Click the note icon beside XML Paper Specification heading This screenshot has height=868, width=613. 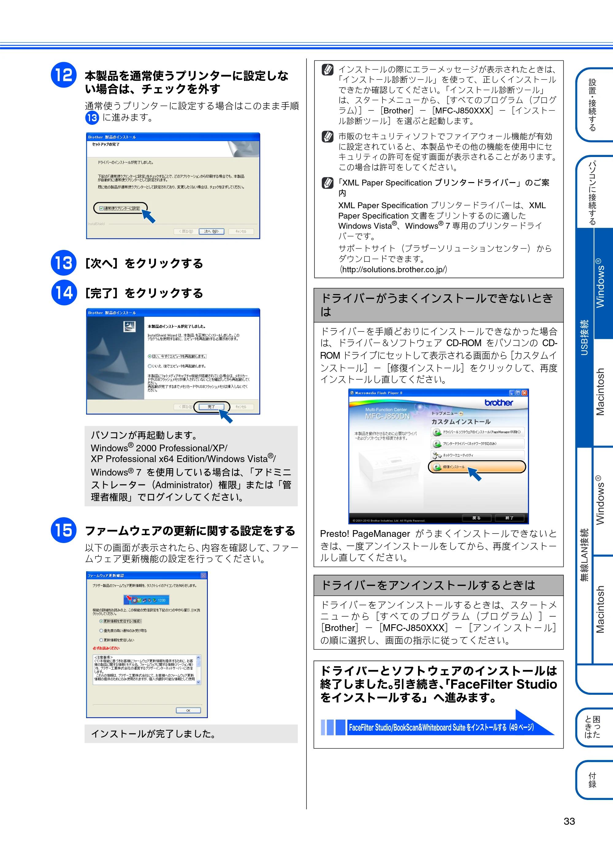[x=327, y=183]
